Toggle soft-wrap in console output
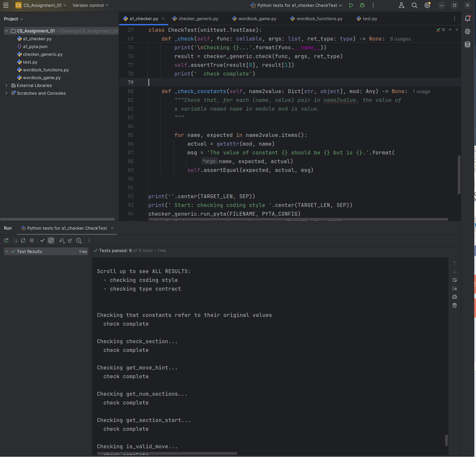 click(x=455, y=280)
